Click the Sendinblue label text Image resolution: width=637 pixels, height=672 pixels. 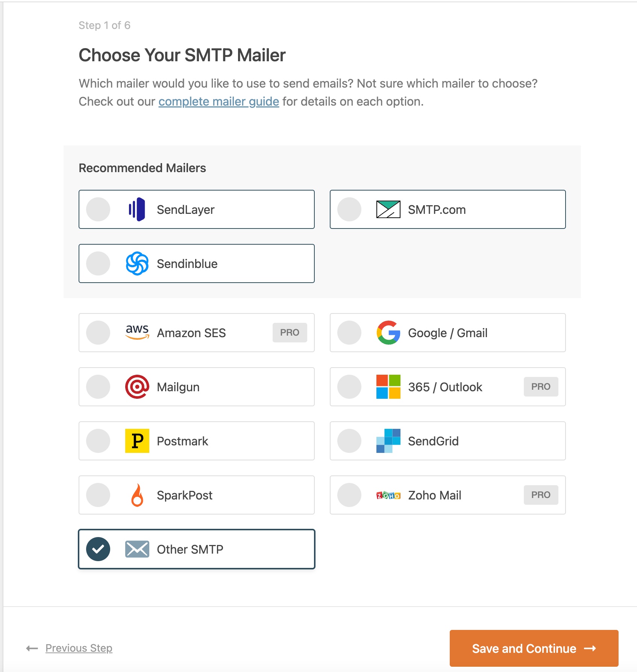(x=187, y=264)
